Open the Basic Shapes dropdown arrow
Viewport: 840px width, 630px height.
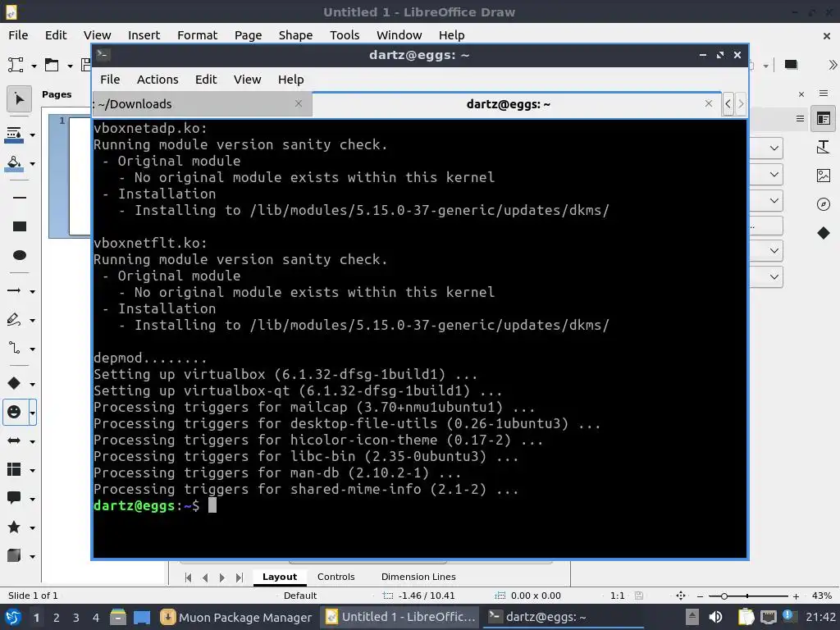coord(32,384)
